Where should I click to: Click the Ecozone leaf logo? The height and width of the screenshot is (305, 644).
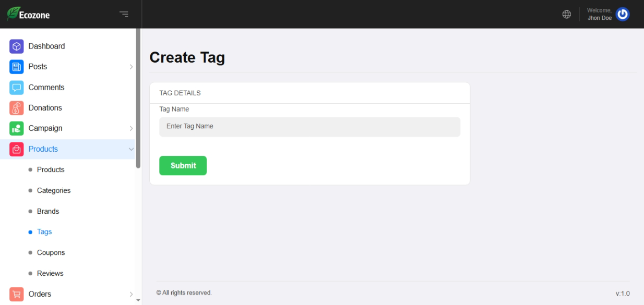tap(13, 14)
